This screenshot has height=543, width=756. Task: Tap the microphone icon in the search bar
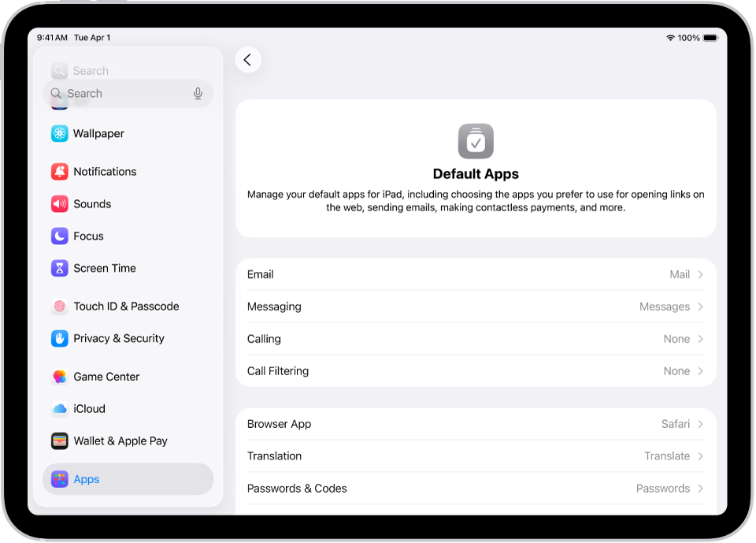pos(198,93)
